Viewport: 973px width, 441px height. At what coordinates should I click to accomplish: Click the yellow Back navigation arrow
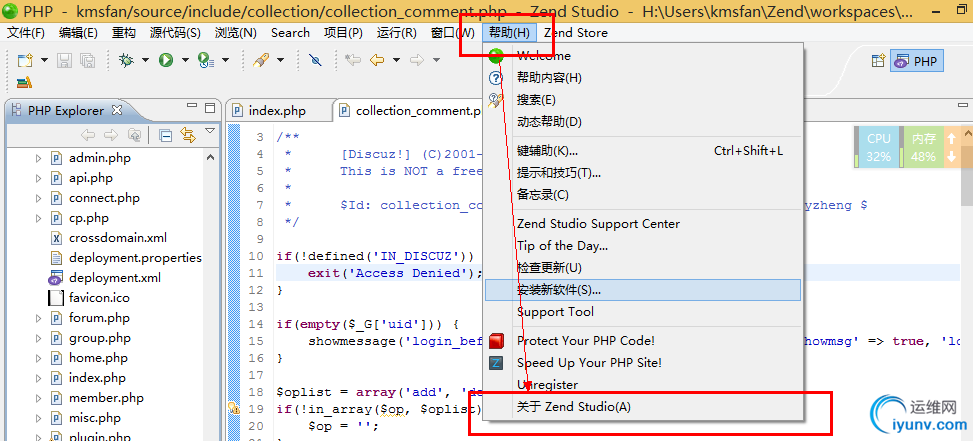tap(377, 60)
